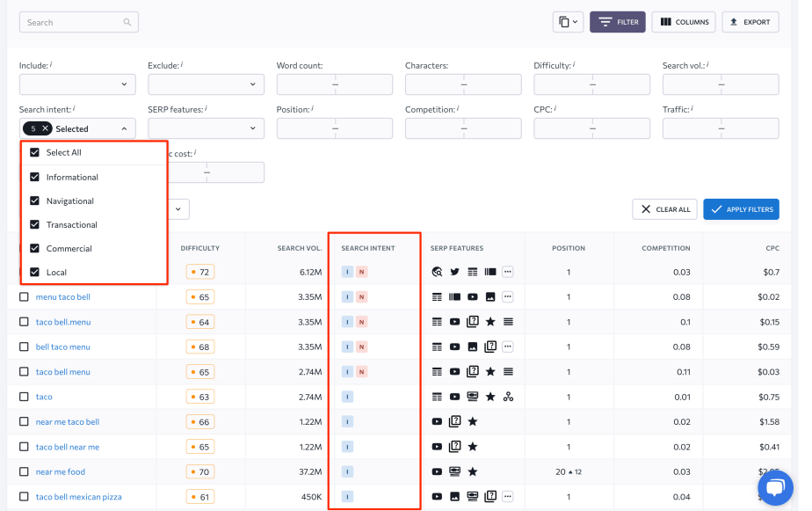Click the star reviews icon in 'bell taco menu' row
The image size is (812, 511).
pyautogui.click(x=490, y=347)
